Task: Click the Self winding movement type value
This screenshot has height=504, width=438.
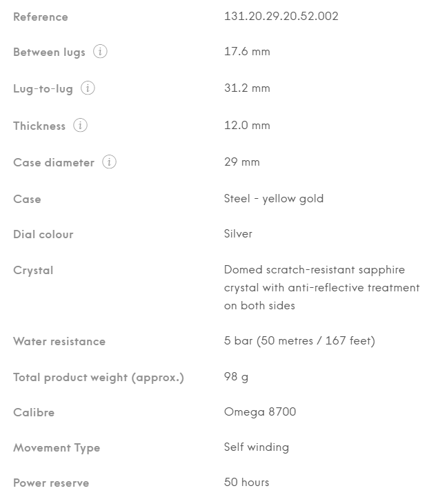Action: click(257, 447)
